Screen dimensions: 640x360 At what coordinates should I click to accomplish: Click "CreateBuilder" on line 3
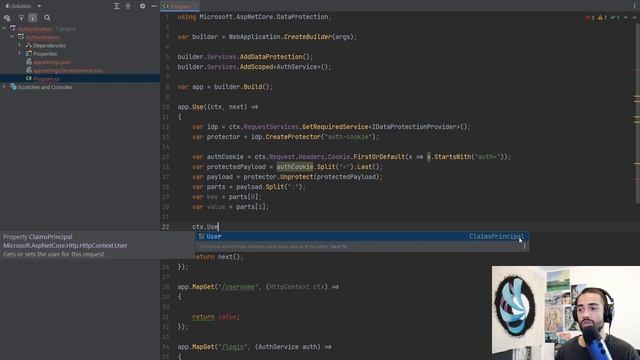[x=308, y=37]
